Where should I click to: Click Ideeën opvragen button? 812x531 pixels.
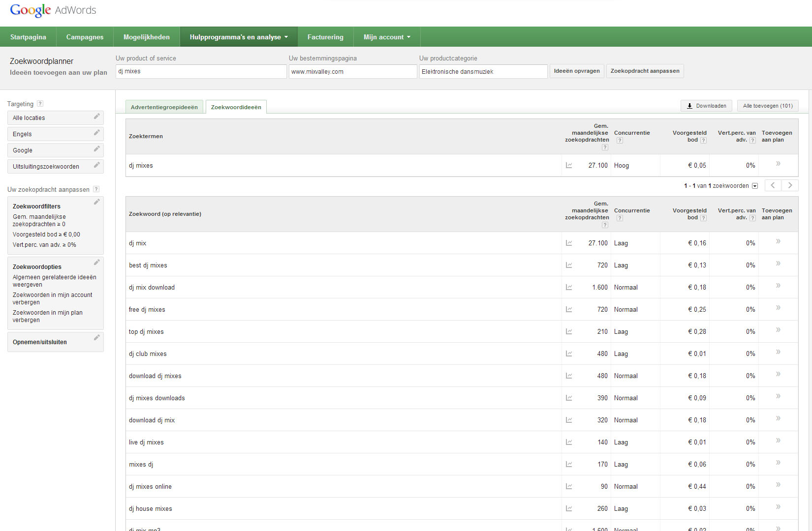point(577,71)
